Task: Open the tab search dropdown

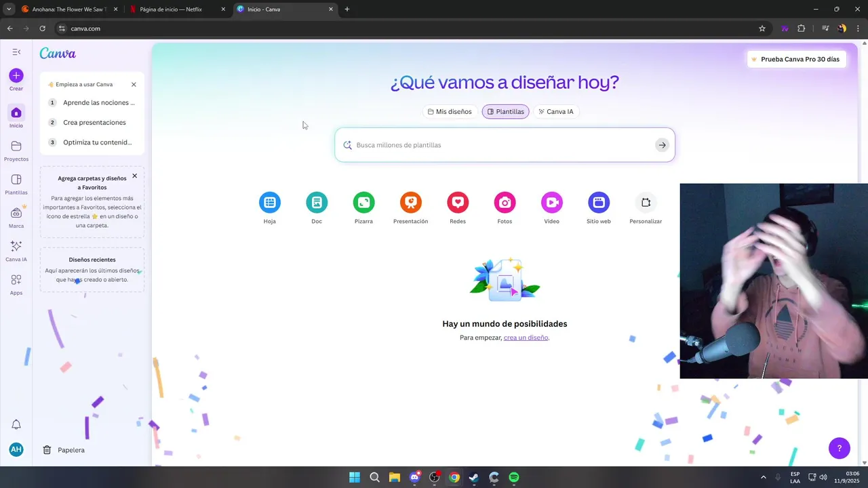Action: coord(9,9)
